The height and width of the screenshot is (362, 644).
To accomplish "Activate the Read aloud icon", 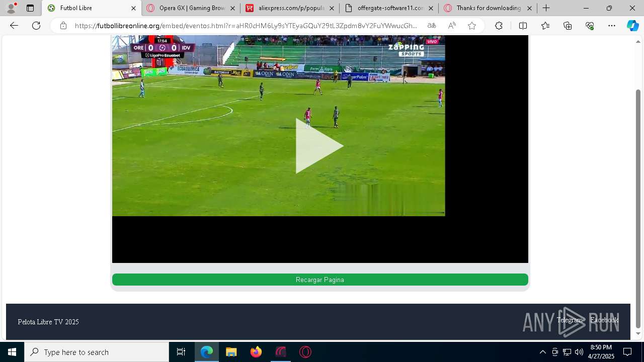I will click(452, 26).
